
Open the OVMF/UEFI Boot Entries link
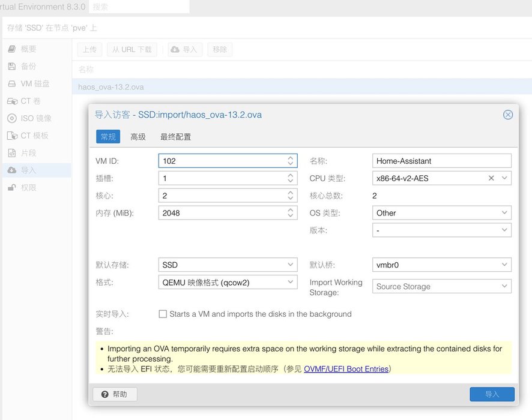346,369
